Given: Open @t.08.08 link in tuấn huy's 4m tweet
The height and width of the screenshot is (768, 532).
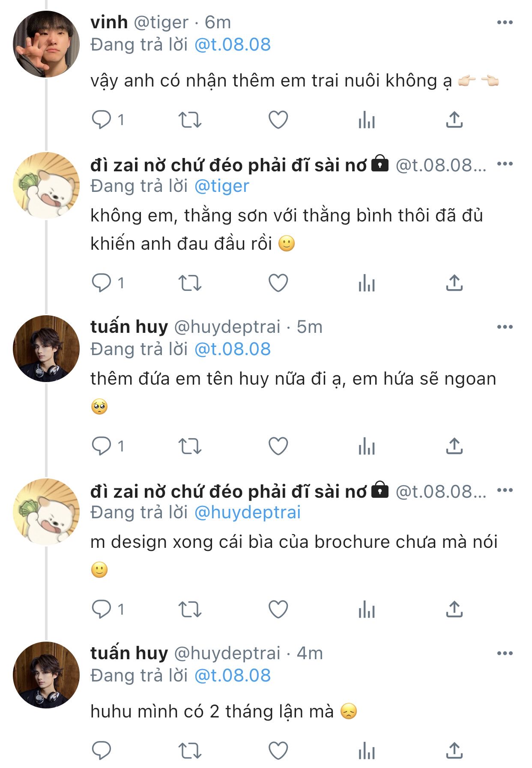Looking at the screenshot, I should [233, 676].
